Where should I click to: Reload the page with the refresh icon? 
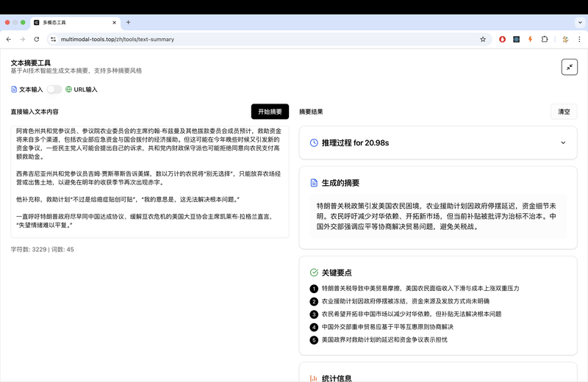click(37, 39)
